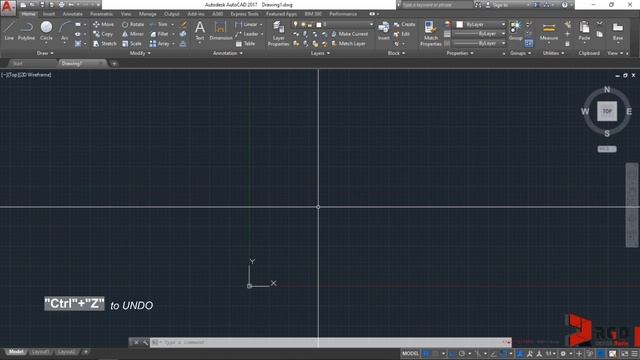Click the Group objects tool
The height and width of the screenshot is (360, 640).
coord(516,31)
